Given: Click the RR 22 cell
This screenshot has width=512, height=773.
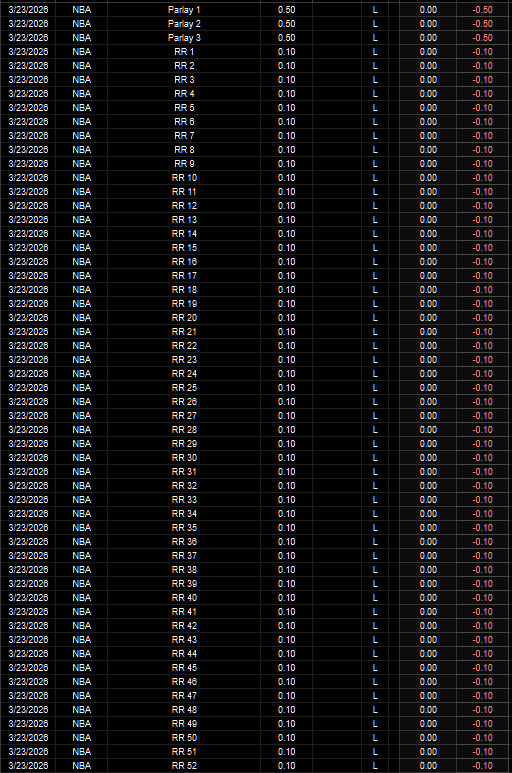Looking at the screenshot, I should coord(184,346).
